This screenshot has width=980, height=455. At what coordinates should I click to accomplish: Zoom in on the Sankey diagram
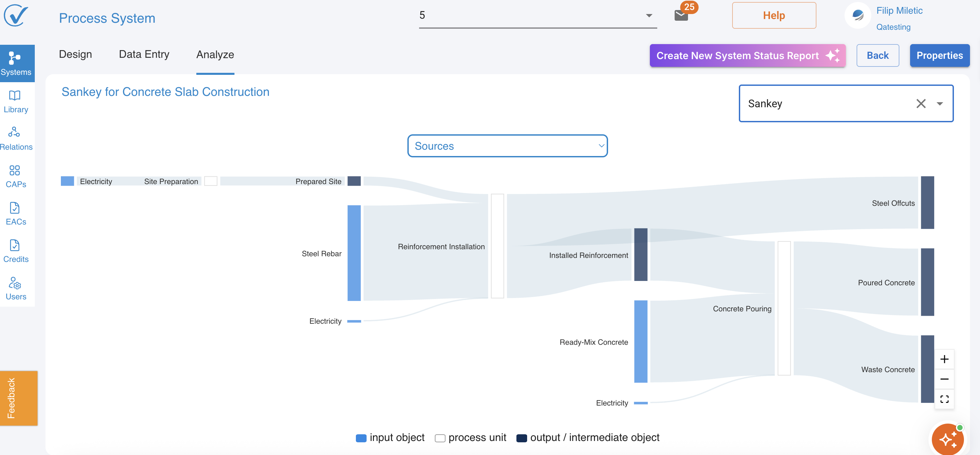click(x=944, y=359)
